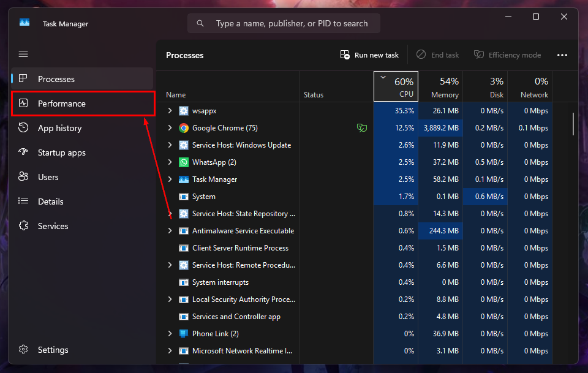Screen dimensions: 588x373
Task: Toggle the navigation pane with hamburger icon
Action: click(x=23, y=54)
